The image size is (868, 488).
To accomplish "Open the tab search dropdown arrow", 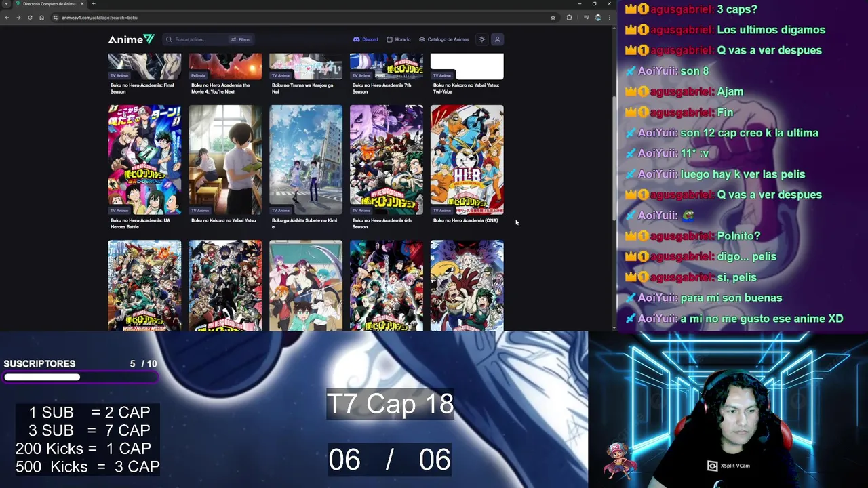I will (5, 4).
